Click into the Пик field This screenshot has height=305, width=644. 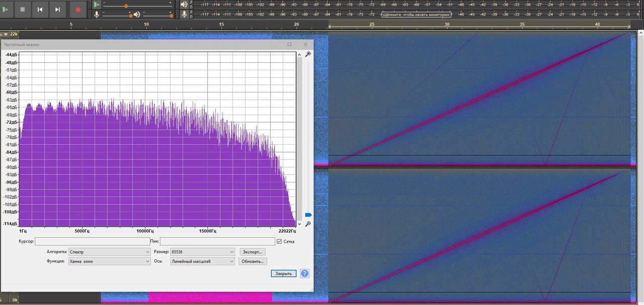pos(217,241)
